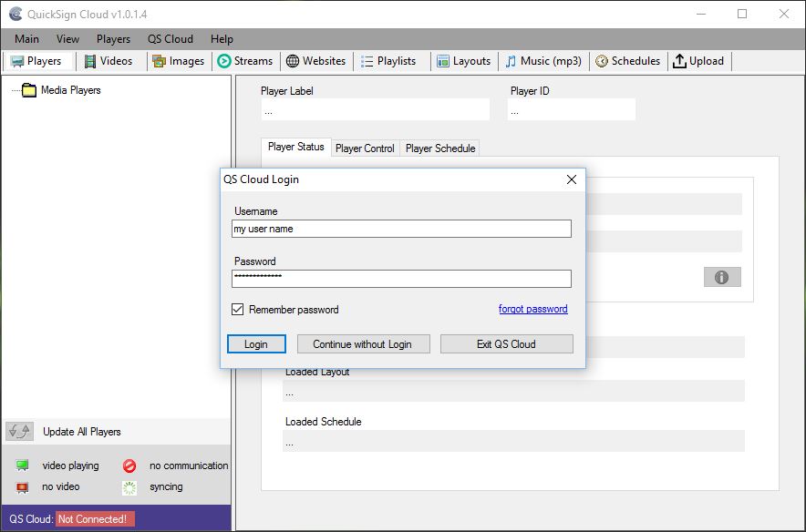
Task: Open the Schedules toolbar section
Action: (627, 61)
